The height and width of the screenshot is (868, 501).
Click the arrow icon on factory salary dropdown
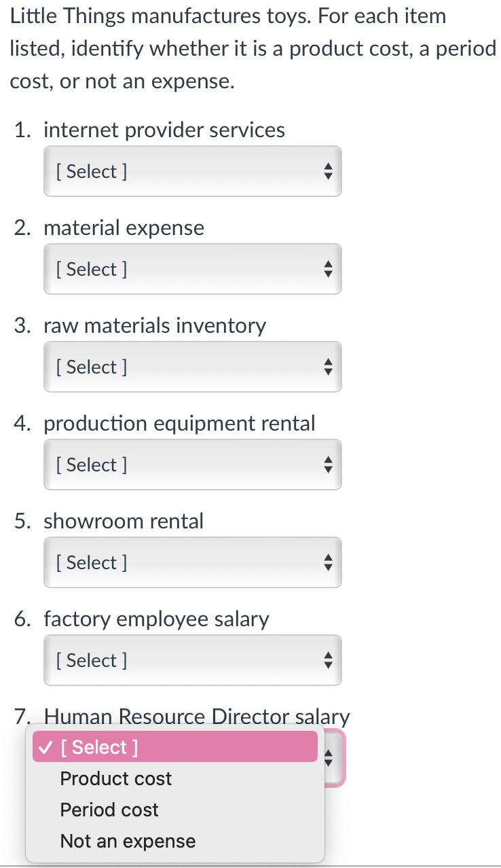pyautogui.click(x=328, y=660)
